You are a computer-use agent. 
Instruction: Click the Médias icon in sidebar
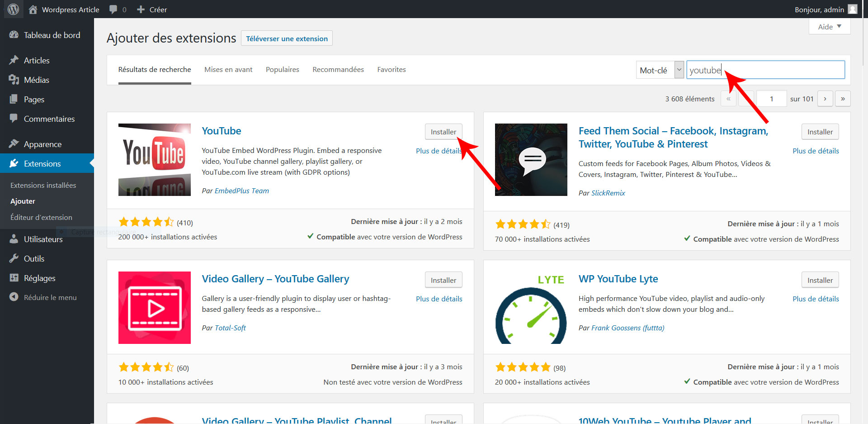(x=14, y=80)
